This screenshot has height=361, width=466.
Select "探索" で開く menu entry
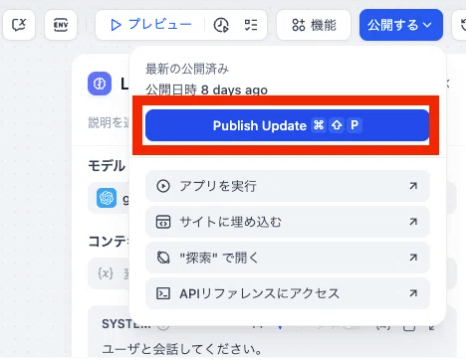[x=287, y=258]
